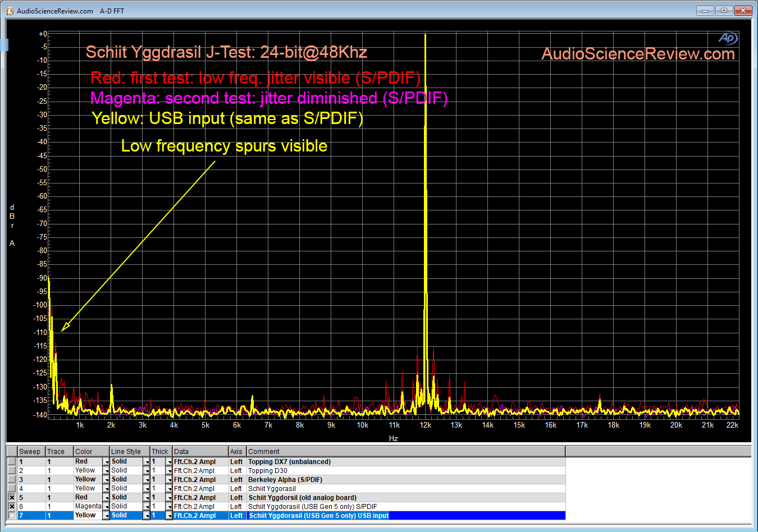Enable sweep 2 Topping D30 trace checkbox
The height and width of the screenshot is (532, 758).
click(12, 471)
